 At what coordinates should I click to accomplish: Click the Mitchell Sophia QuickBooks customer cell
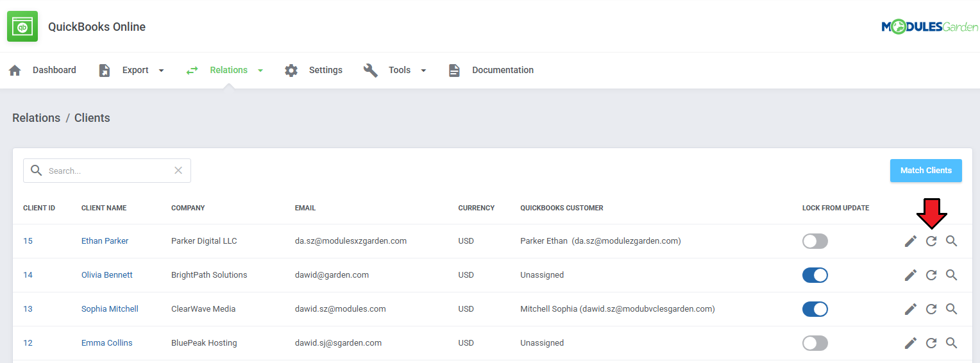618,309
